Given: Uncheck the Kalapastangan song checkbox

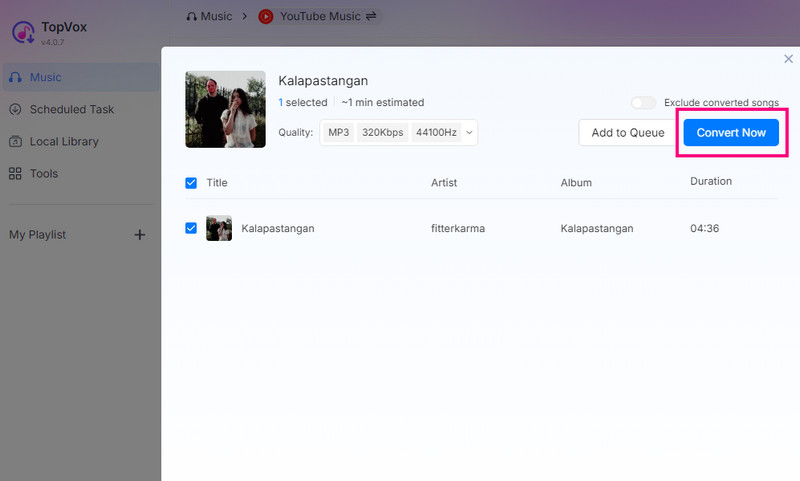Looking at the screenshot, I should tap(191, 228).
